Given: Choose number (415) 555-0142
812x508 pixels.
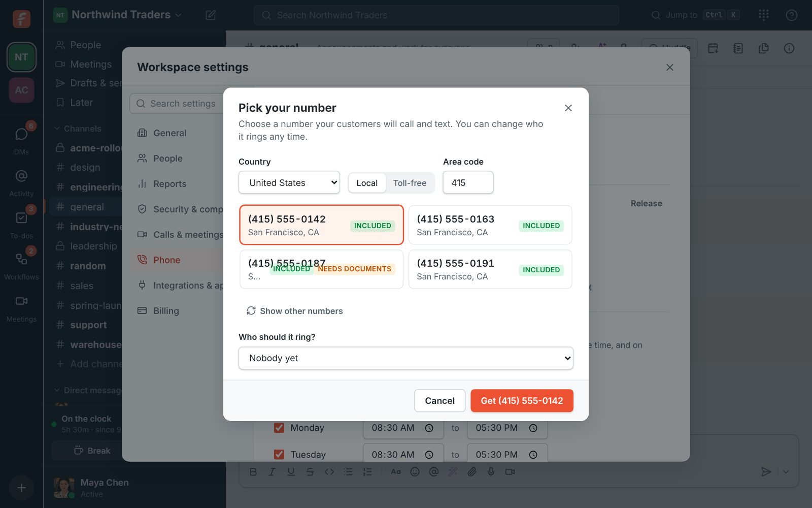Looking at the screenshot, I should click(x=321, y=225).
